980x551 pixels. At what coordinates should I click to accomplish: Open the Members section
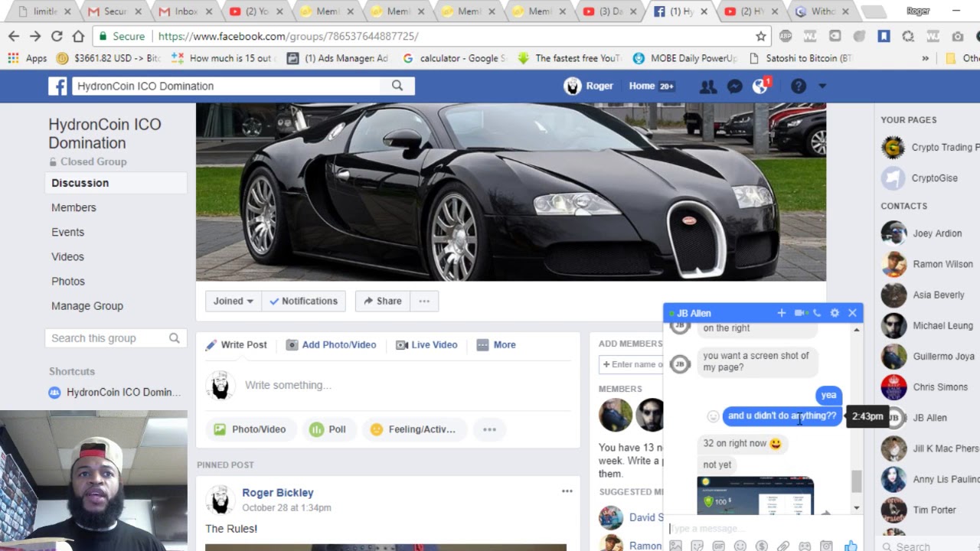(x=73, y=207)
